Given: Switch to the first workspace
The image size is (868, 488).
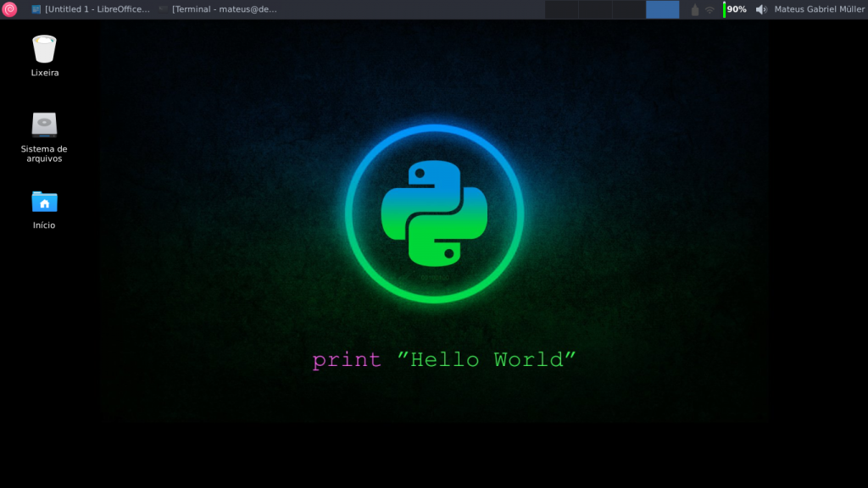Looking at the screenshot, I should pos(561,9).
